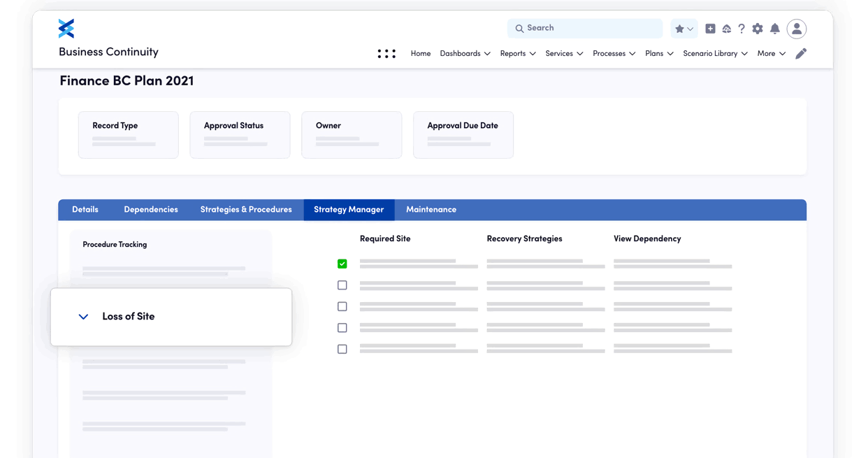868x458 pixels.
Task: Go to the Home link
Action: point(420,54)
